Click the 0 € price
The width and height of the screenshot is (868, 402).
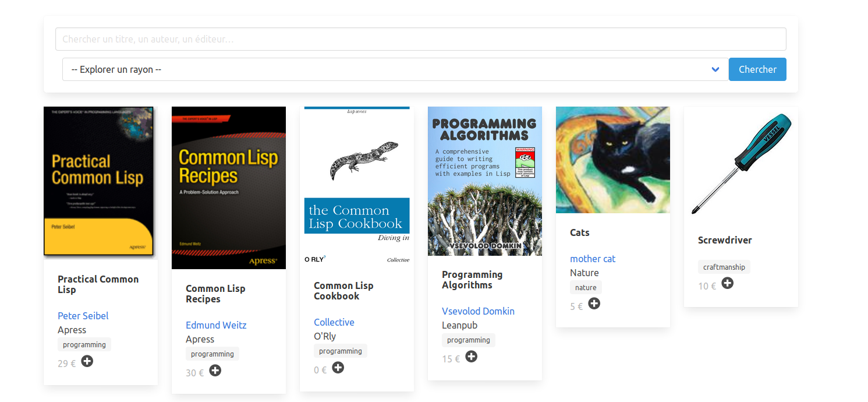click(x=320, y=370)
